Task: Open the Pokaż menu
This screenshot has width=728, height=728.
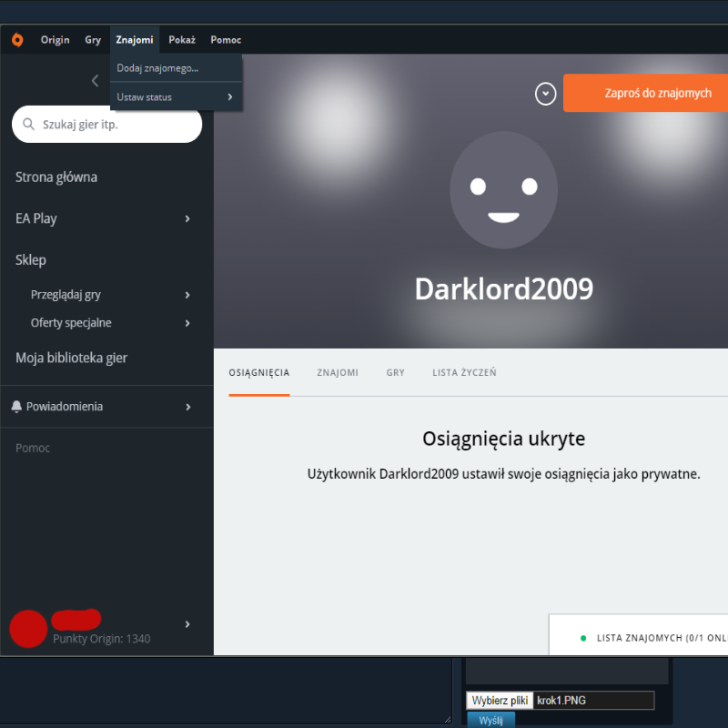Action: coord(182,40)
